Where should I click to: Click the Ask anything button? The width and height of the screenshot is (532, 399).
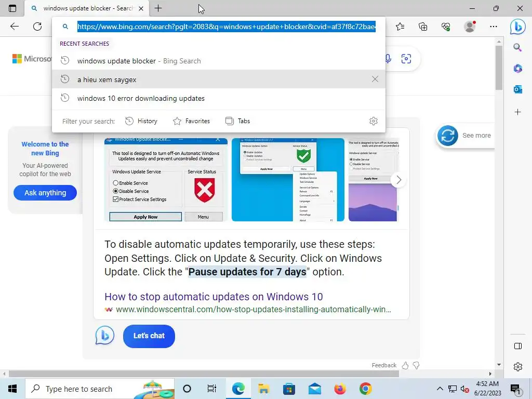click(45, 193)
